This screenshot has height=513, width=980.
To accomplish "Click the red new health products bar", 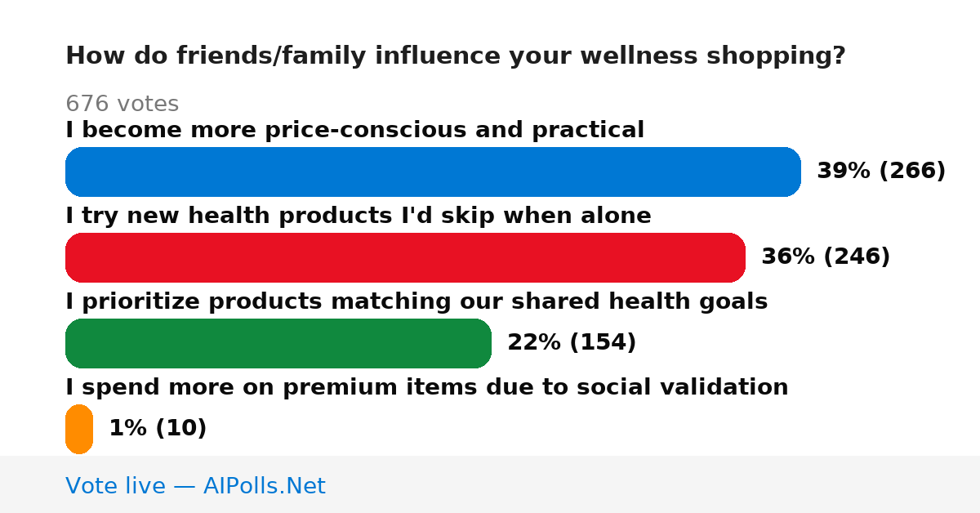I will (x=405, y=257).
